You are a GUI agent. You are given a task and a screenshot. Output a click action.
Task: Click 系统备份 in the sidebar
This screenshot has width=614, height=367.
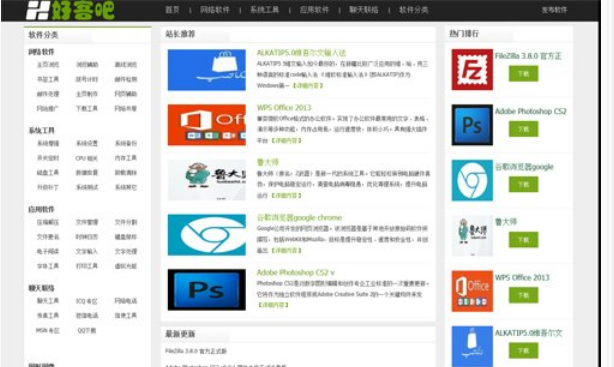(126, 143)
